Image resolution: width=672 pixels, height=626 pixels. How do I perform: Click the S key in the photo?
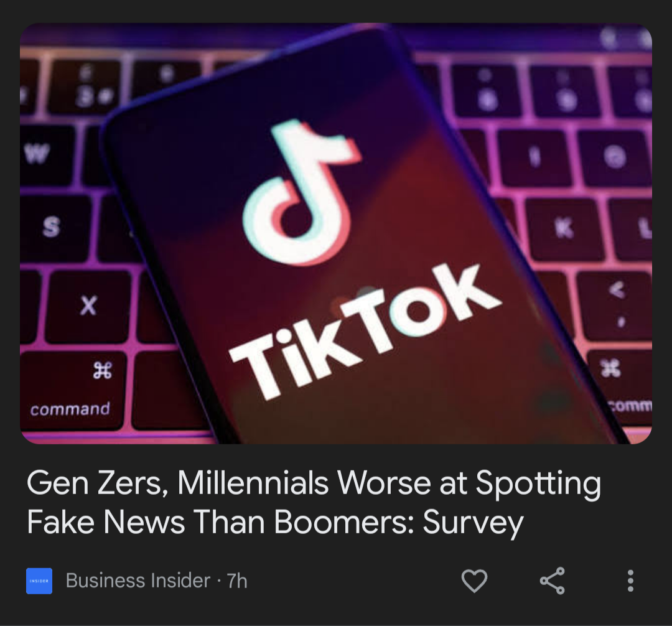(51, 227)
